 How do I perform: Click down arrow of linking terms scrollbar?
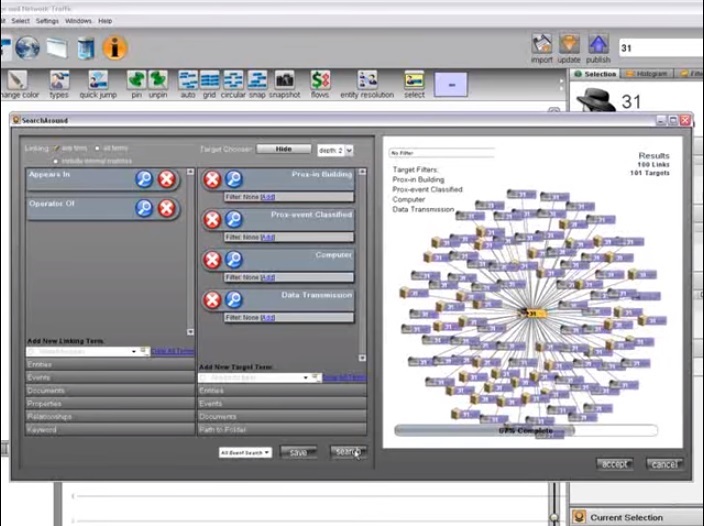tap(190, 332)
